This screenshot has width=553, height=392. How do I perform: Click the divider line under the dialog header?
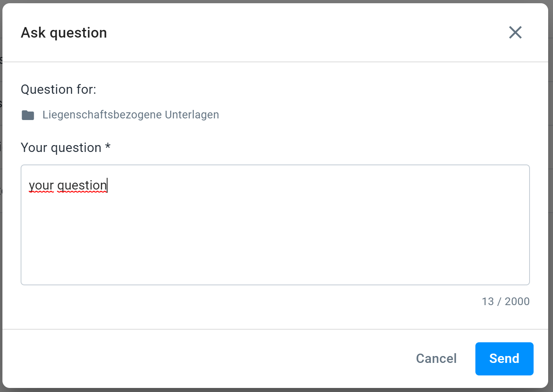coord(276,61)
